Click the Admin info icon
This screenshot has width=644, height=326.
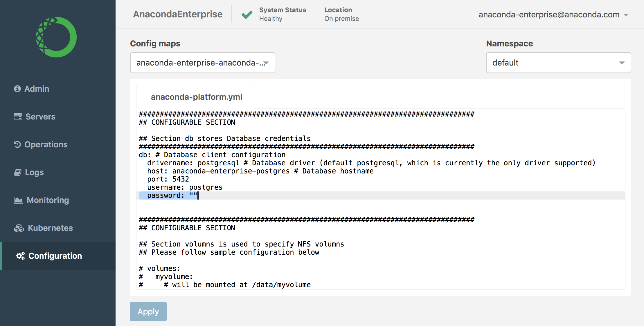(17, 89)
